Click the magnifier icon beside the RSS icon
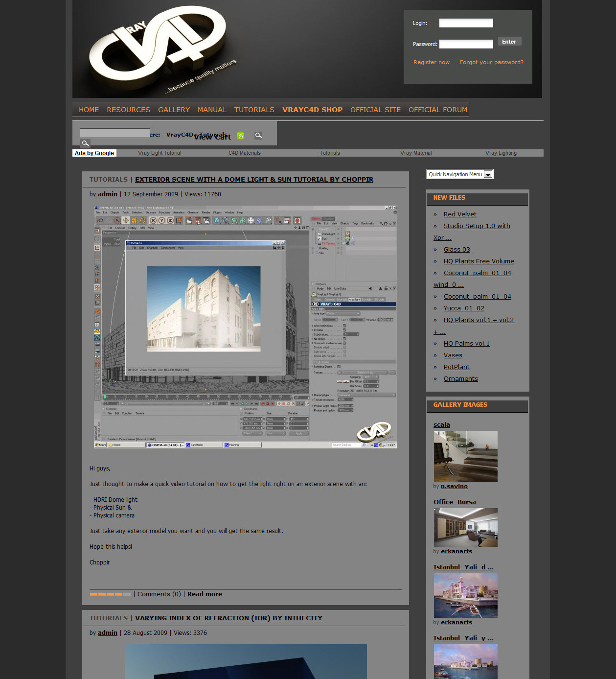This screenshot has width=616, height=679. [258, 136]
